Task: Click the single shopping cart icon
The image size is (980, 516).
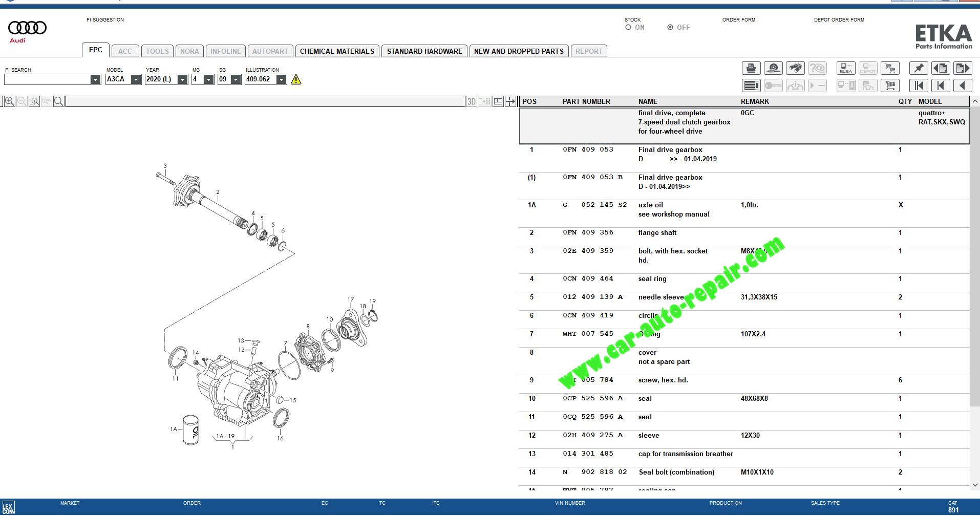Action: [890, 85]
